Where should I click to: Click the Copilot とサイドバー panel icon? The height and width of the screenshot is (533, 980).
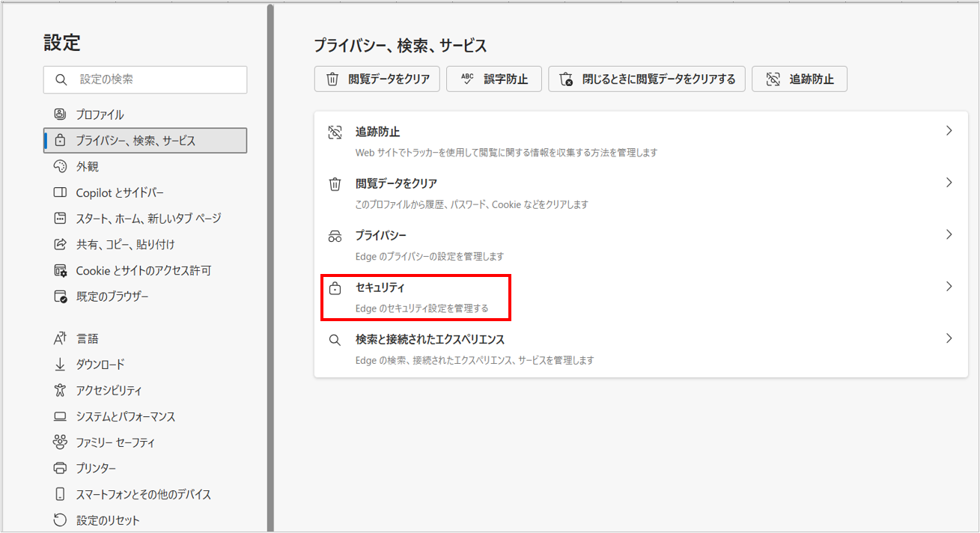coord(61,192)
